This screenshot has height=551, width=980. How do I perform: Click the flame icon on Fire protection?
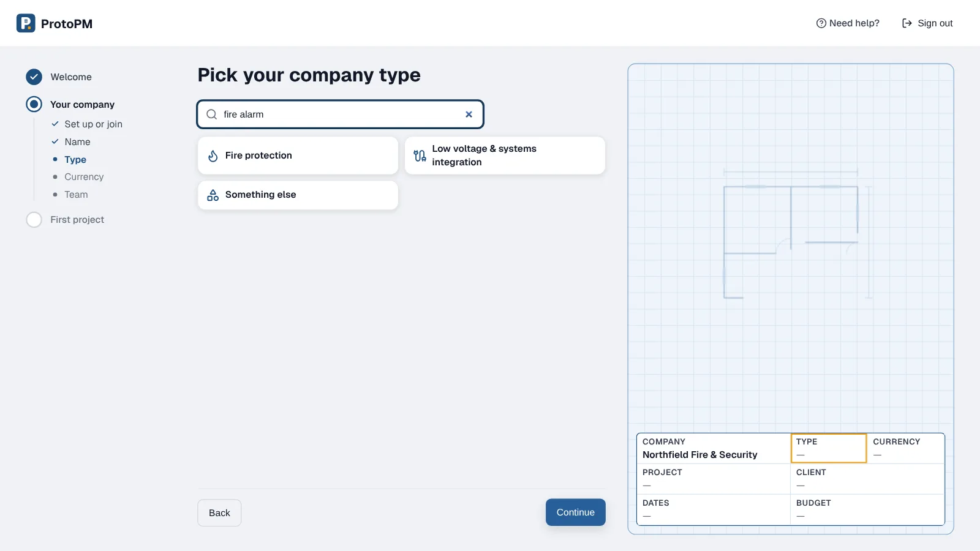coord(213,156)
